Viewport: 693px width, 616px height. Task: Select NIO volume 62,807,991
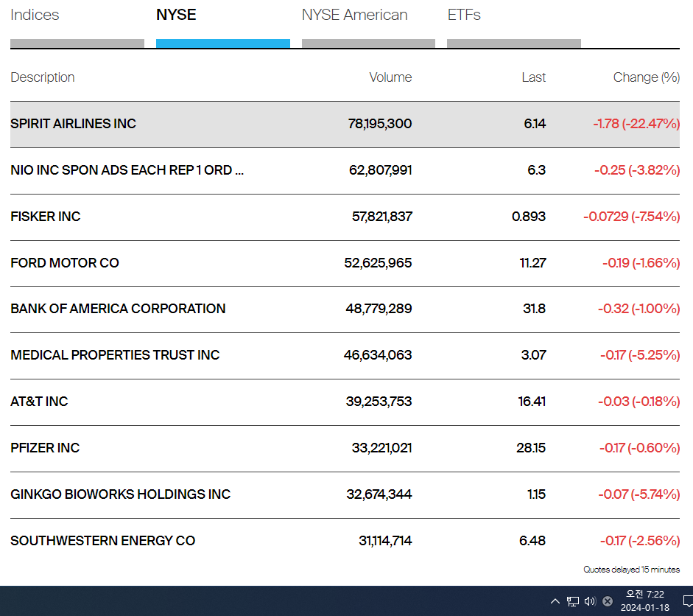pos(381,170)
